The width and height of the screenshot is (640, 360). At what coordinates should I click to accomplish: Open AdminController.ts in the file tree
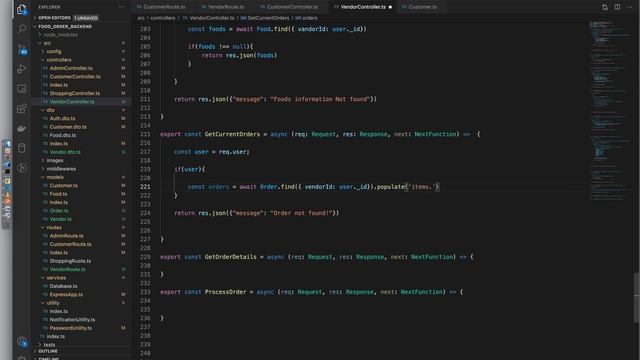click(x=71, y=68)
